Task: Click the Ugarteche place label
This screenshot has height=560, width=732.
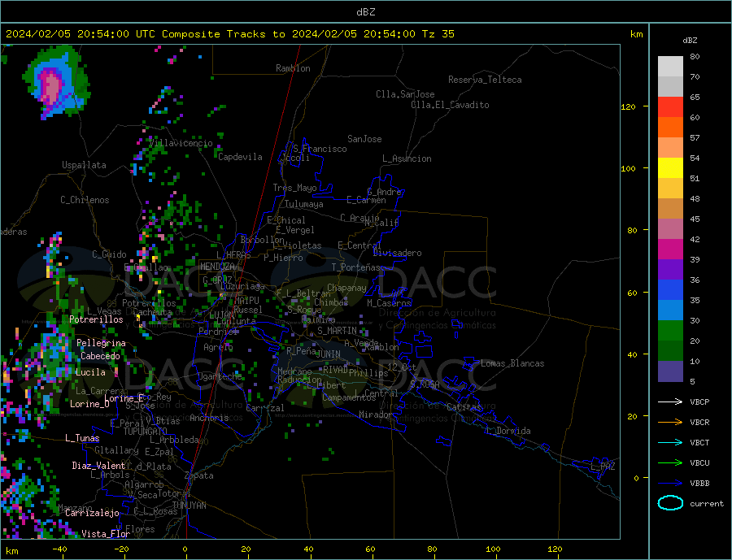Action: point(220,376)
